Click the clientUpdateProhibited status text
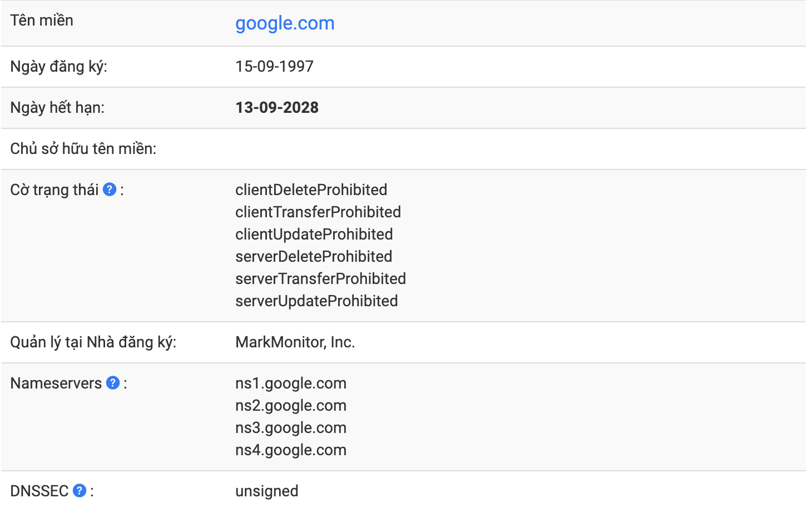Viewport: 812px width, 518px height. point(314,235)
